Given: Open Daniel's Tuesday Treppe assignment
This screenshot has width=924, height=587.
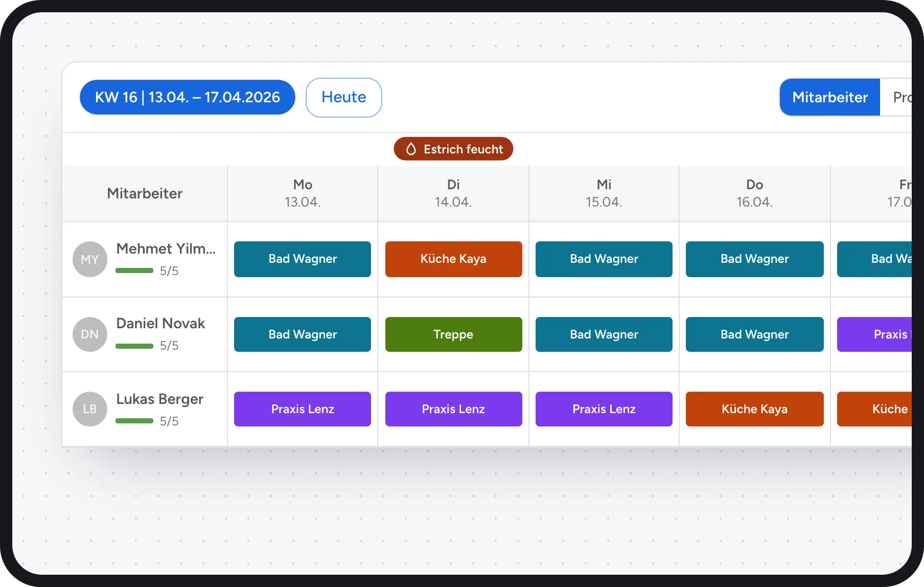Looking at the screenshot, I should (454, 334).
